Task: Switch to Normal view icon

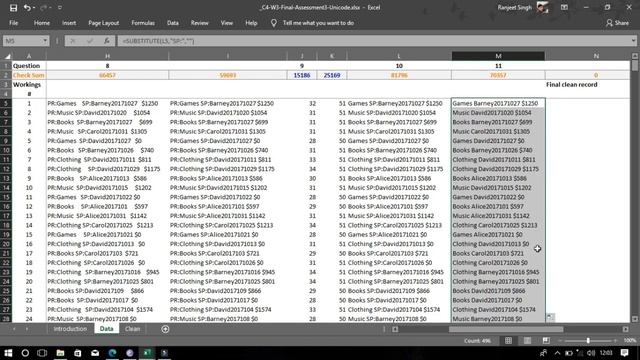Action: (x=508, y=340)
